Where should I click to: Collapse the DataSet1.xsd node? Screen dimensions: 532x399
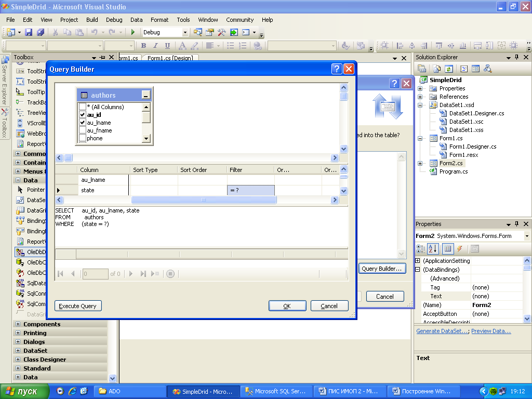[420, 105]
